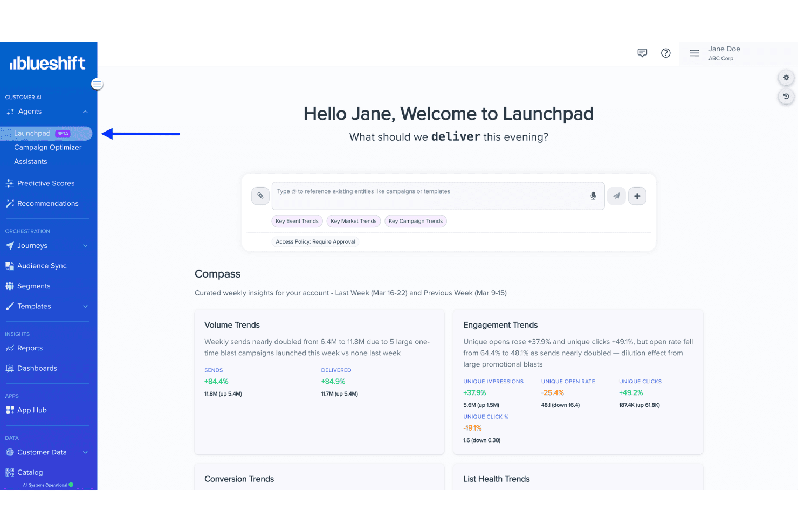Go to Audience Sync
The height and width of the screenshot is (532, 798).
pyautogui.click(x=42, y=266)
